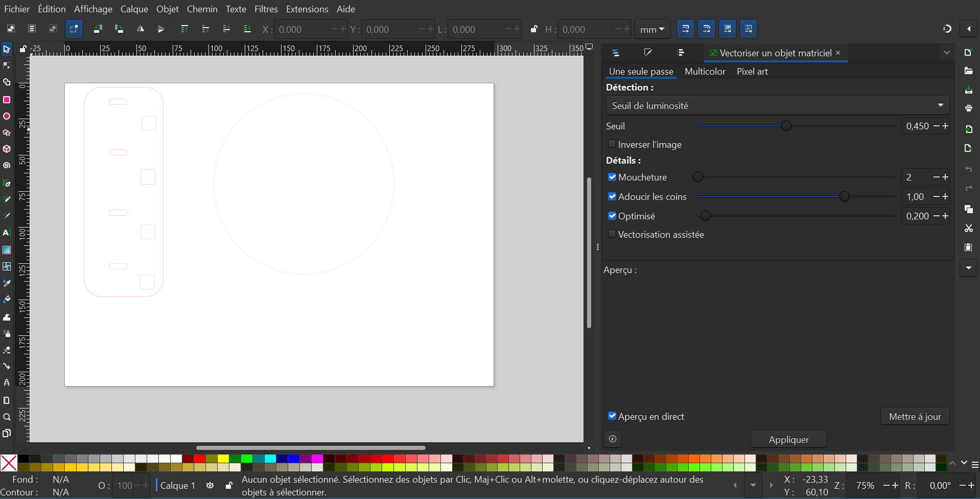The width and height of the screenshot is (980, 499).
Task: Select the Rectangle tool in the toolbox
Action: point(7,100)
